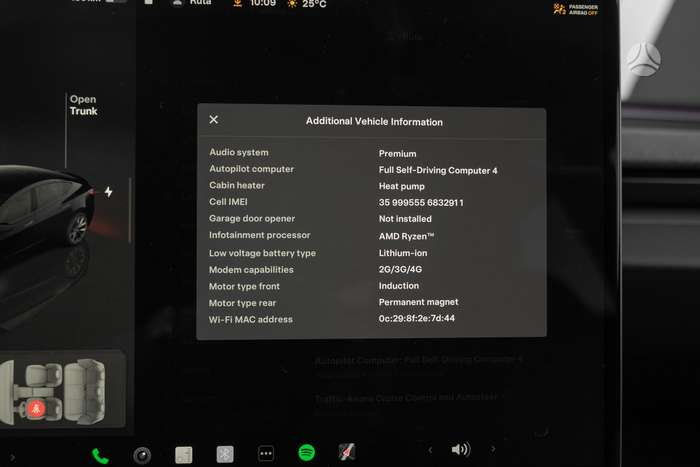Open the red pen-shaped app icon
The width and height of the screenshot is (700, 467).
click(x=346, y=452)
